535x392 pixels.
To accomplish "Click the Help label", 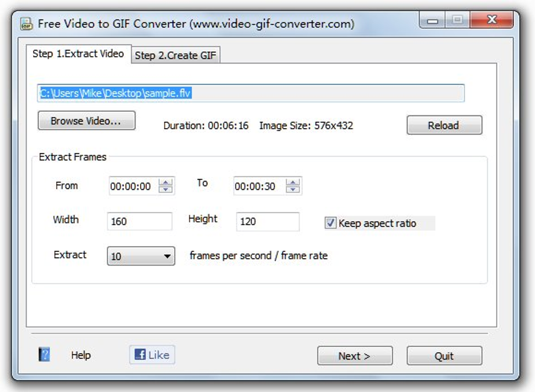I will click(80, 355).
